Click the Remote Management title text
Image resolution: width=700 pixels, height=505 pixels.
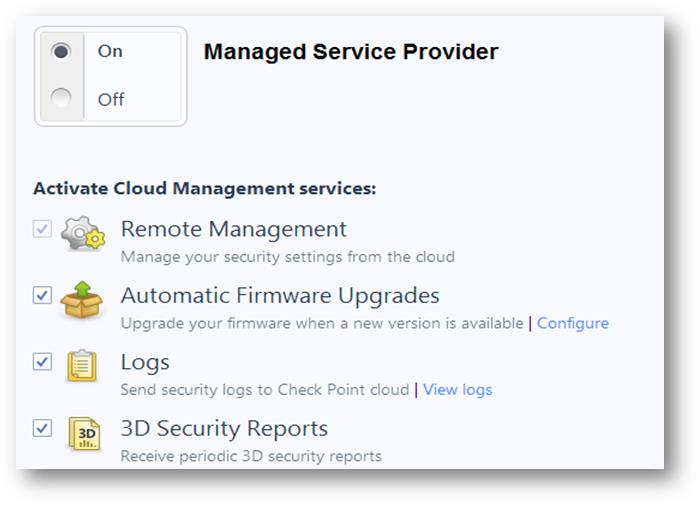tap(234, 229)
